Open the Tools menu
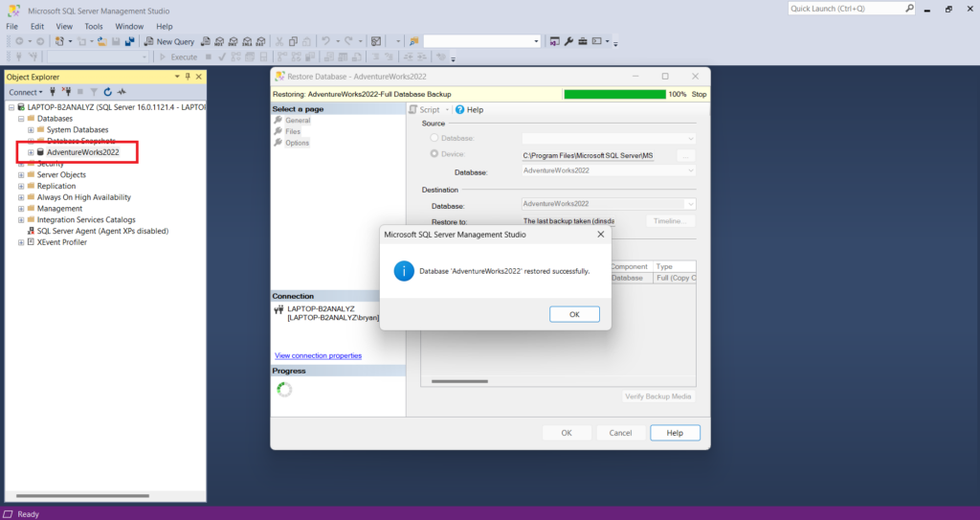 (93, 26)
